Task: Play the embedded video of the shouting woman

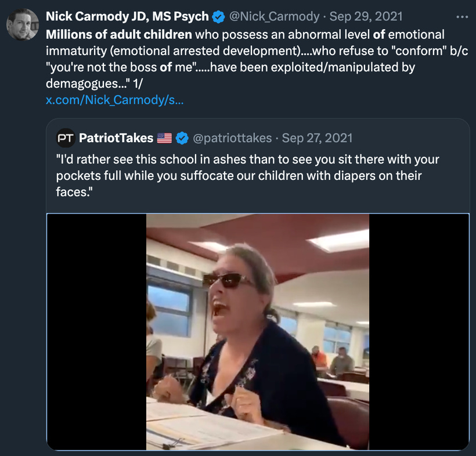Action: pyautogui.click(x=258, y=332)
